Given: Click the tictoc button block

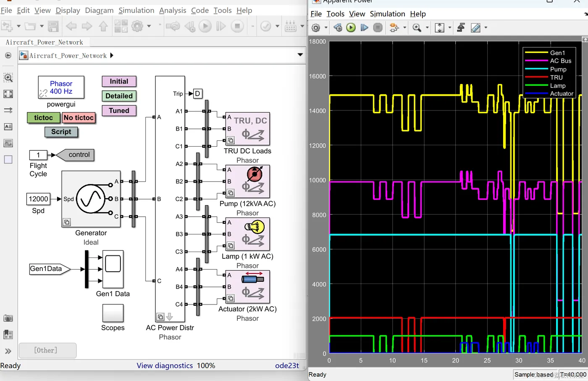Looking at the screenshot, I should tap(44, 118).
